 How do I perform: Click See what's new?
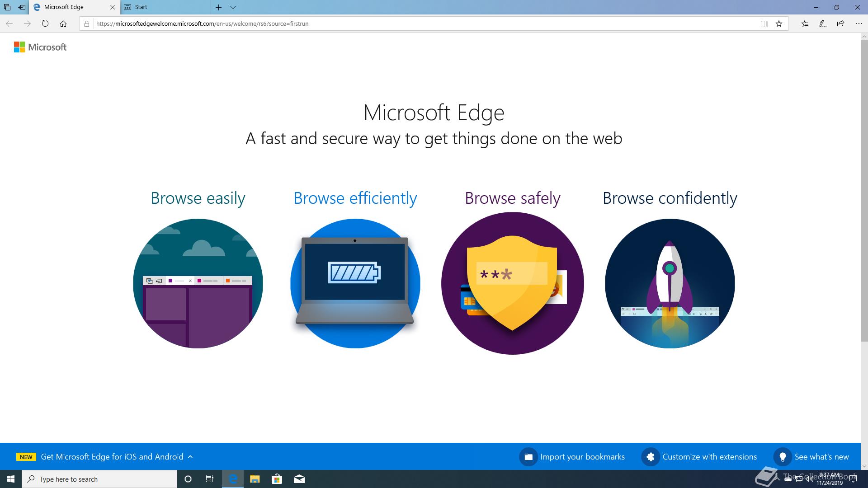click(x=811, y=457)
